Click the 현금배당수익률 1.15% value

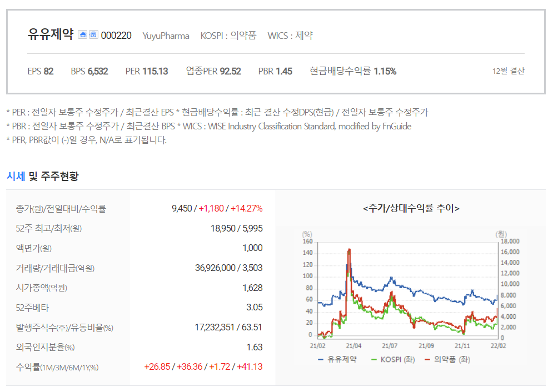tap(353, 71)
